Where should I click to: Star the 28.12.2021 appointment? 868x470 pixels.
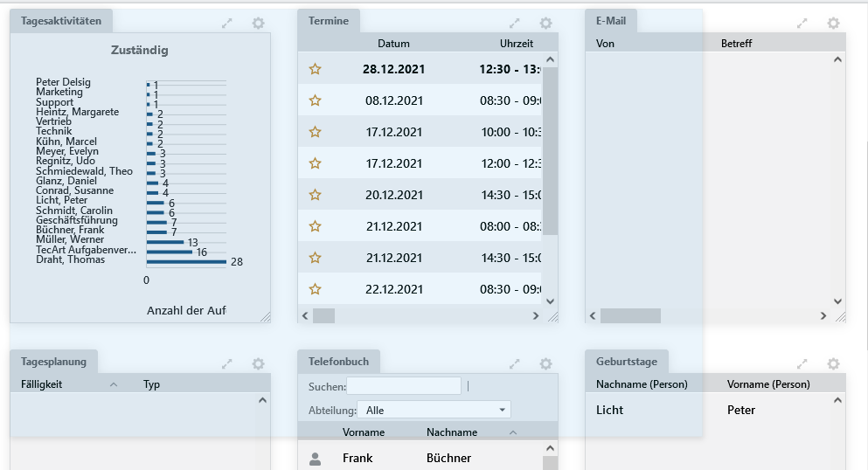tap(316, 69)
